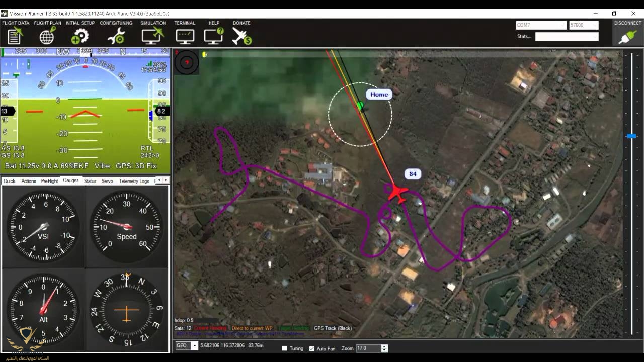Click the Zoom value input field

368,348
